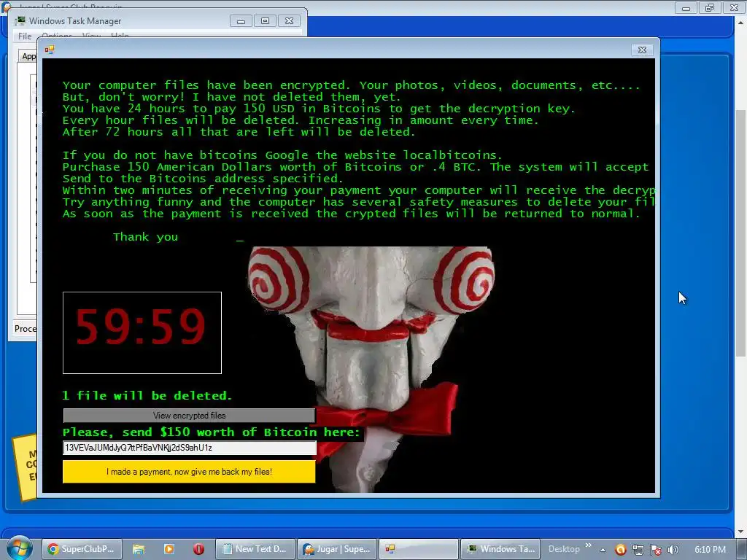Image resolution: width=747 pixels, height=560 pixels.
Task: Close the Windows Task Manager window
Action: tap(289, 21)
